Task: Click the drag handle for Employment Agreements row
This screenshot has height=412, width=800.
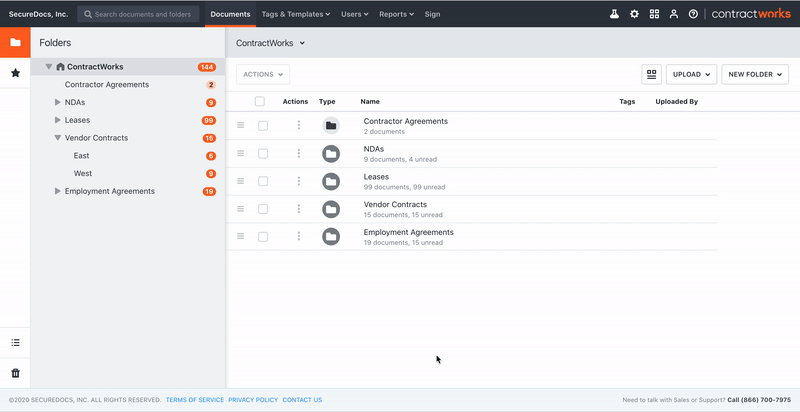Action: pos(240,236)
